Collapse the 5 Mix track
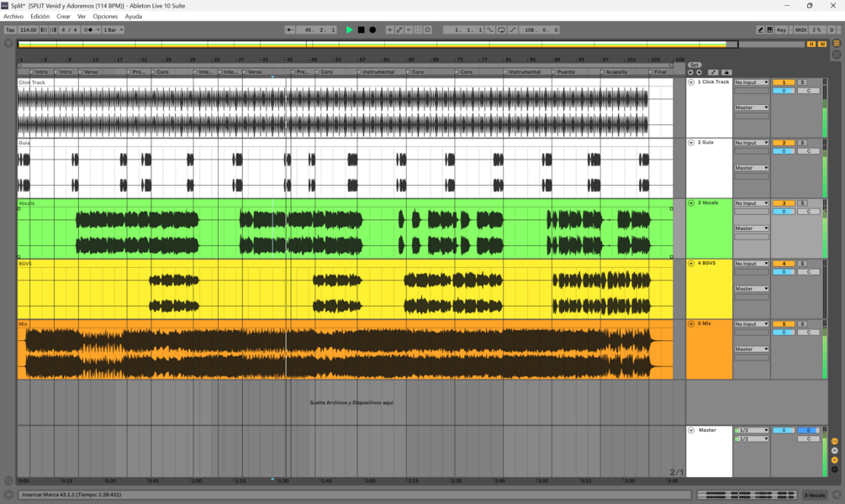This screenshot has width=845, height=504. click(691, 323)
